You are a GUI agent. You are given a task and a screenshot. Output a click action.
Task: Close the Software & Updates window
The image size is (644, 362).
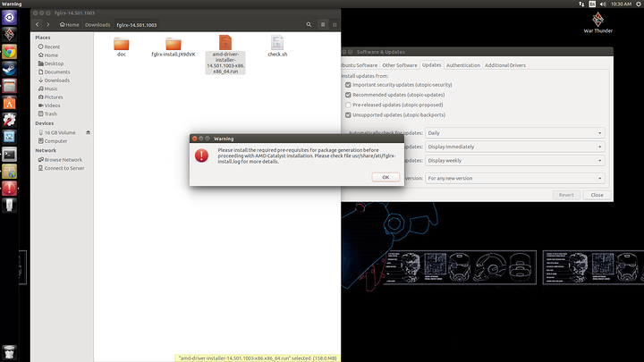(x=597, y=195)
